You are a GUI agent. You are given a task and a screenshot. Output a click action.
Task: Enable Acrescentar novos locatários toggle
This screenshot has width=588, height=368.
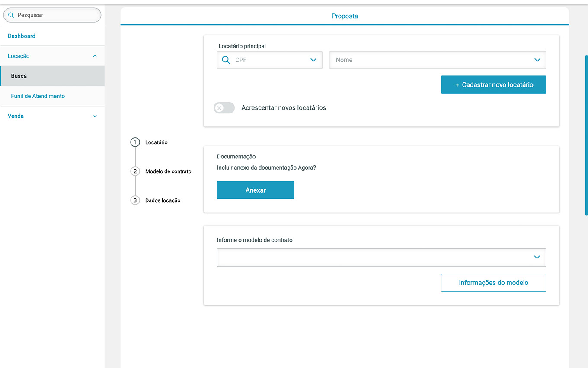click(x=224, y=108)
